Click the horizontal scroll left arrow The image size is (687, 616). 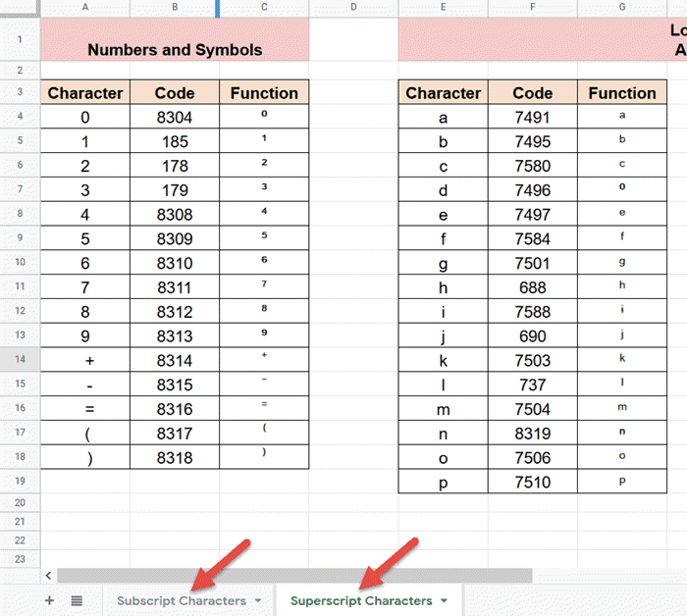48,575
